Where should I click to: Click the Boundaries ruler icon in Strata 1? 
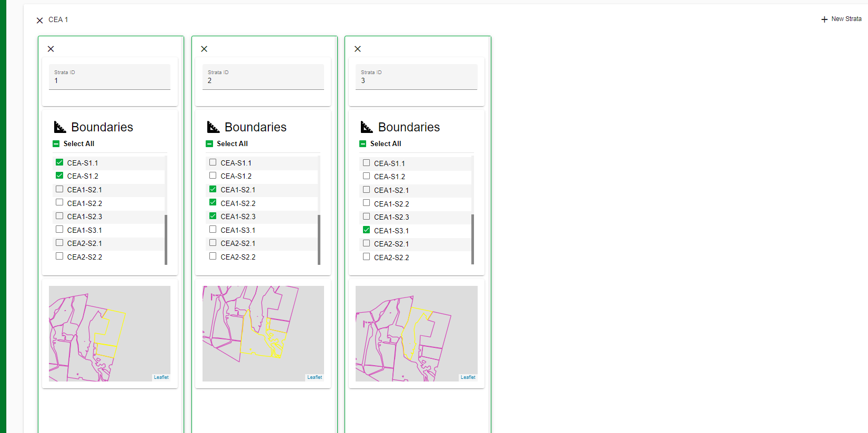pos(60,127)
